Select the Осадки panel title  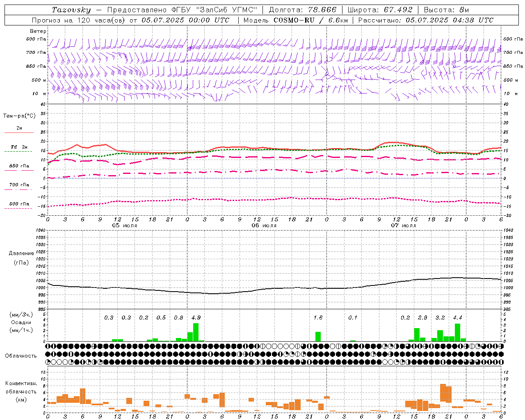(x=21, y=322)
